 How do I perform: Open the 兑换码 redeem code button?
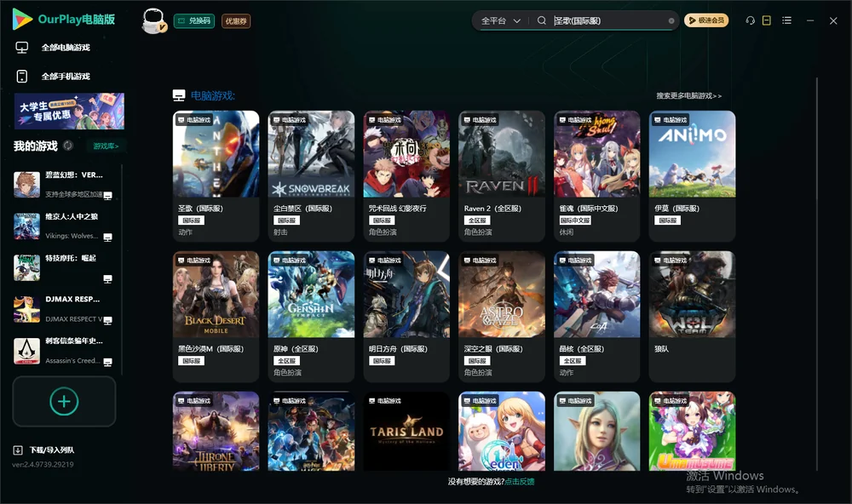[x=194, y=21]
